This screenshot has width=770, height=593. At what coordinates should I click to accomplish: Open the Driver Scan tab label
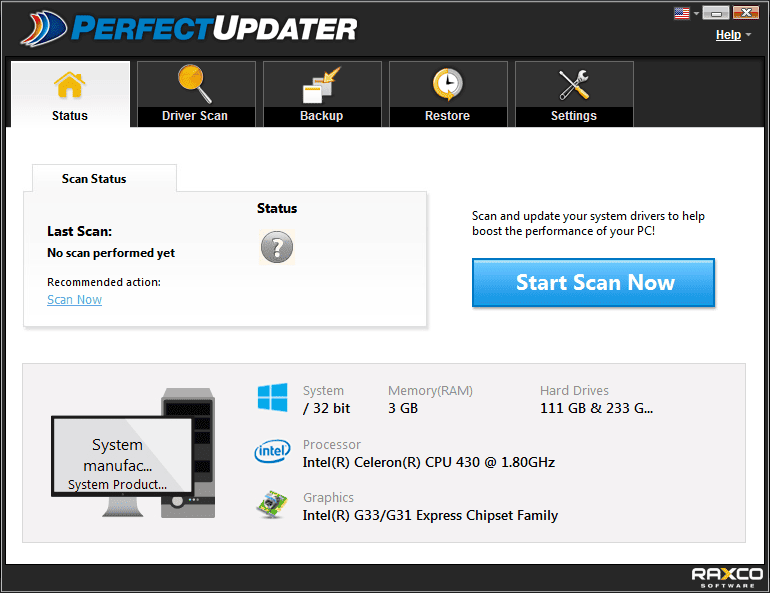[195, 116]
